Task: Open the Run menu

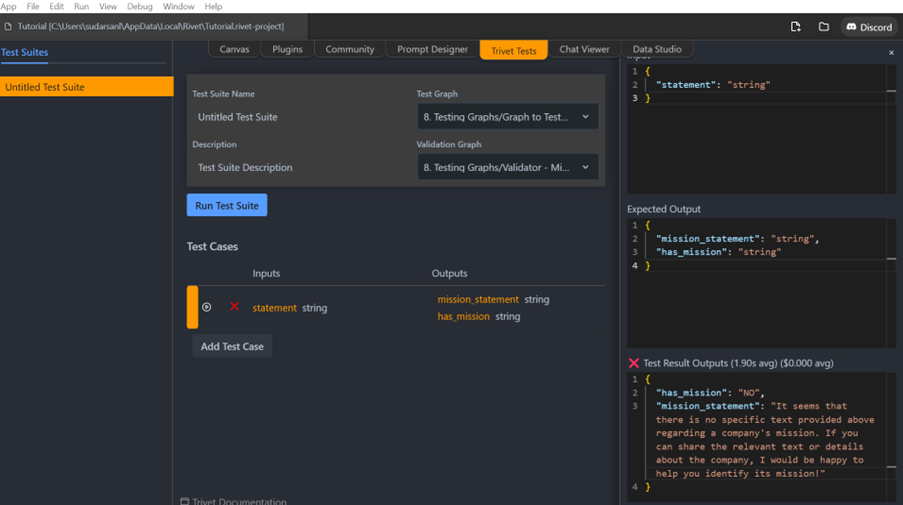Action: 81,6
